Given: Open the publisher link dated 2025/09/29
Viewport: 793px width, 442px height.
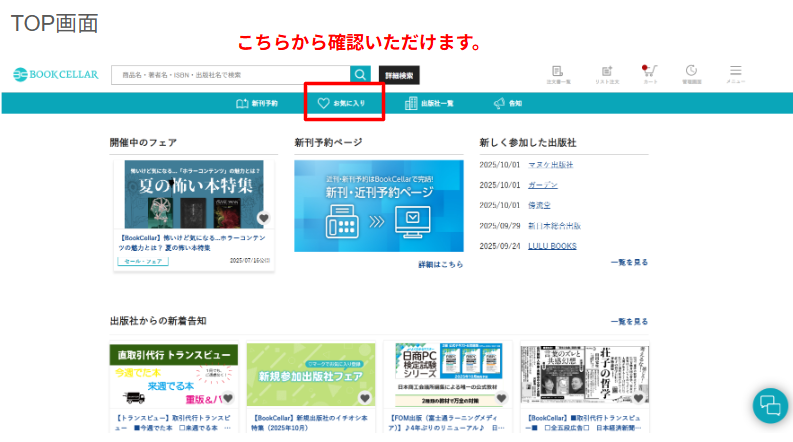Looking at the screenshot, I should click(x=554, y=226).
